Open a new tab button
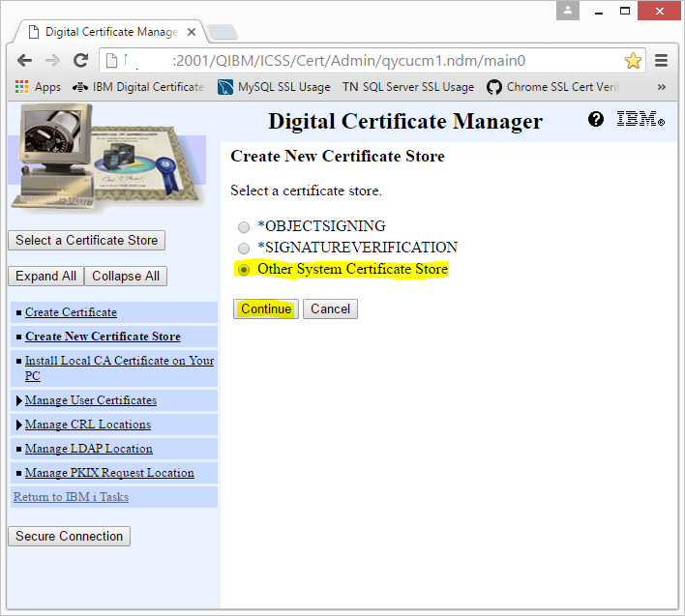The height and width of the screenshot is (616, 685). point(222,32)
